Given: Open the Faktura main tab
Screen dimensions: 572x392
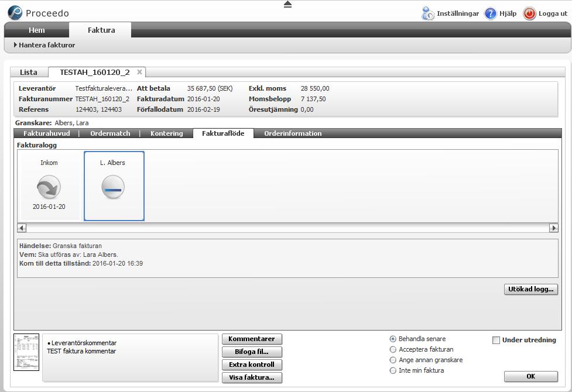Looking at the screenshot, I should tap(101, 30).
